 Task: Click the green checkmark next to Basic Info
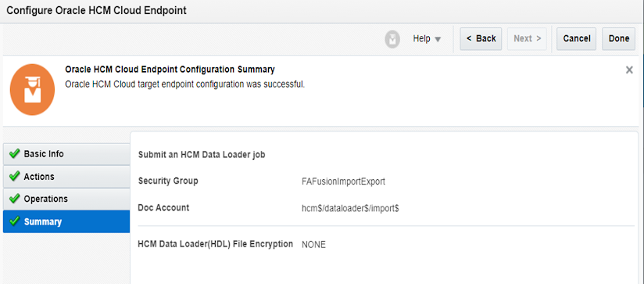click(x=14, y=153)
